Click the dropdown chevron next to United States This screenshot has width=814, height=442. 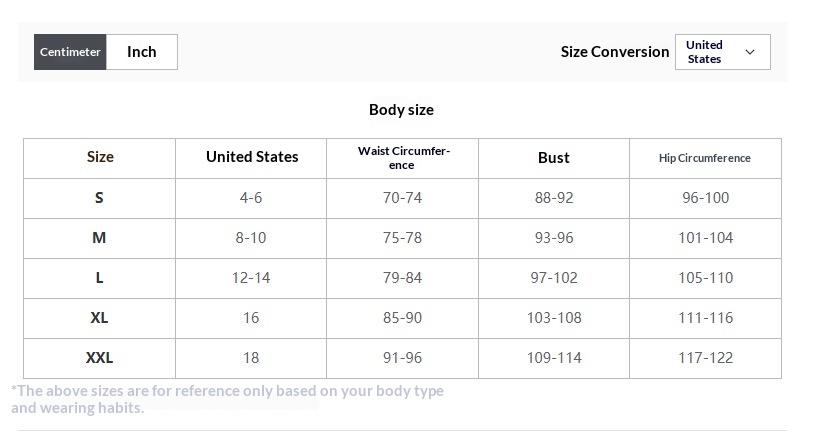tap(750, 52)
